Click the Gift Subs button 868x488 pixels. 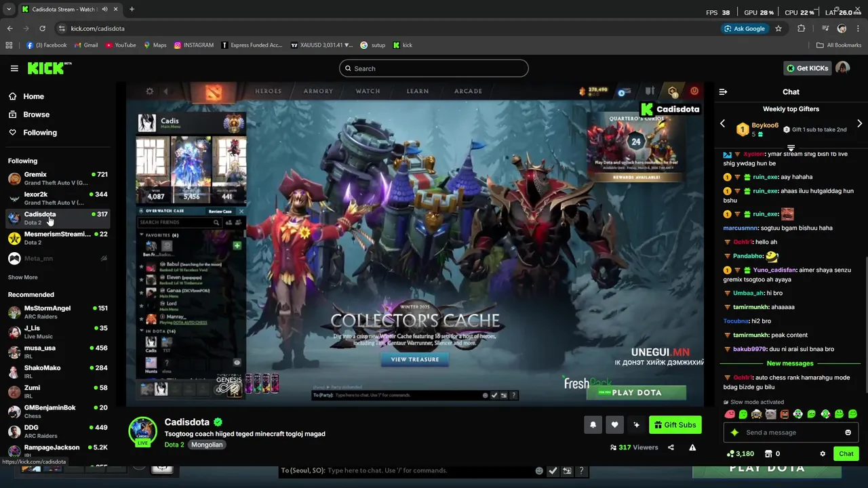(x=675, y=425)
